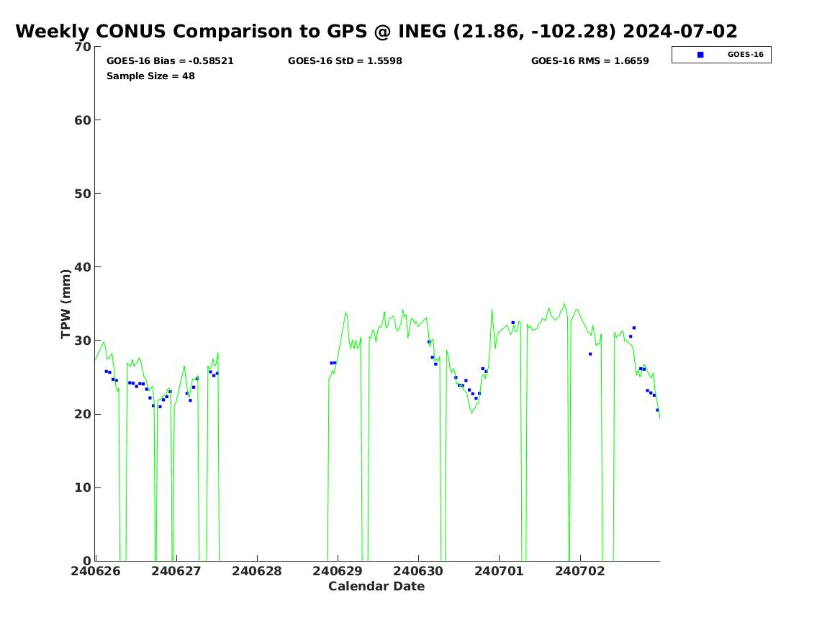Select the 'GOES-16 Bias = -0.58521' text
The image size is (840, 630).
(x=170, y=61)
